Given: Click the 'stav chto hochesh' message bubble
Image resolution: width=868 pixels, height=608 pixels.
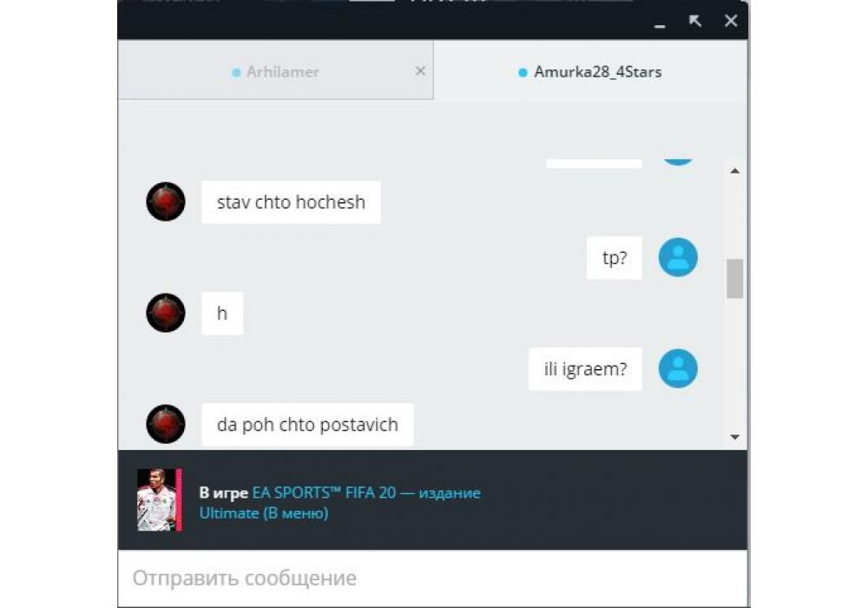Looking at the screenshot, I should (291, 202).
